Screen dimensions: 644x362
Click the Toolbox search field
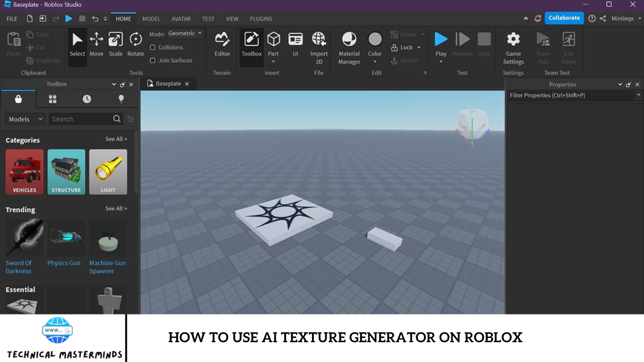pos(80,119)
